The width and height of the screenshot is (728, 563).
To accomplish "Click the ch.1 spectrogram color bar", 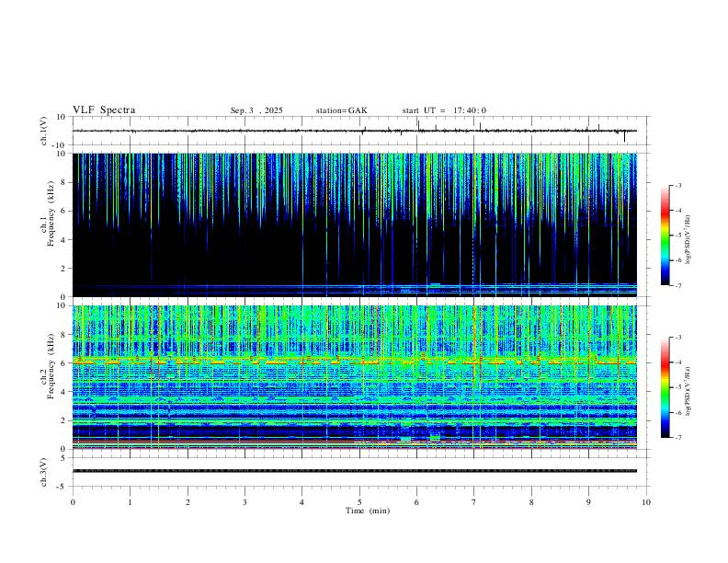I will [x=665, y=236].
